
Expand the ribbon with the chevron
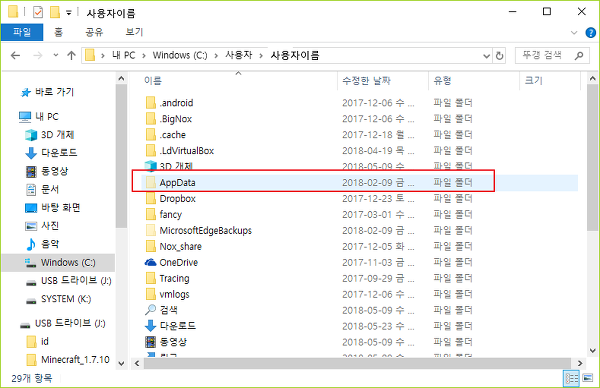tap(574, 33)
